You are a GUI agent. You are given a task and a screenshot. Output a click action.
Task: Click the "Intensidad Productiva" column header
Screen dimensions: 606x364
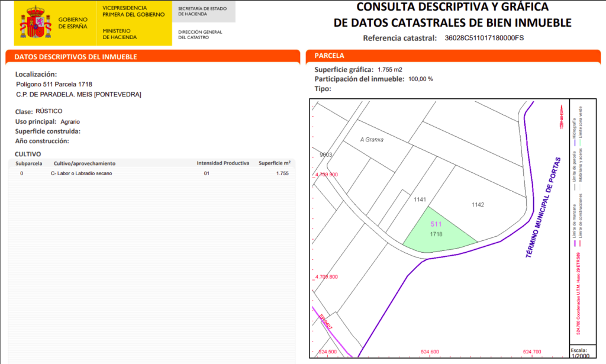click(223, 163)
